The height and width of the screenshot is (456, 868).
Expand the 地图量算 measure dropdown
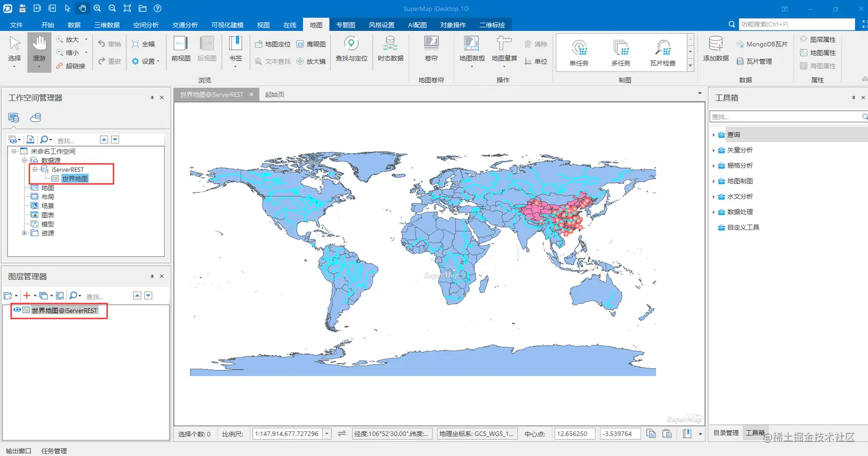tap(504, 67)
